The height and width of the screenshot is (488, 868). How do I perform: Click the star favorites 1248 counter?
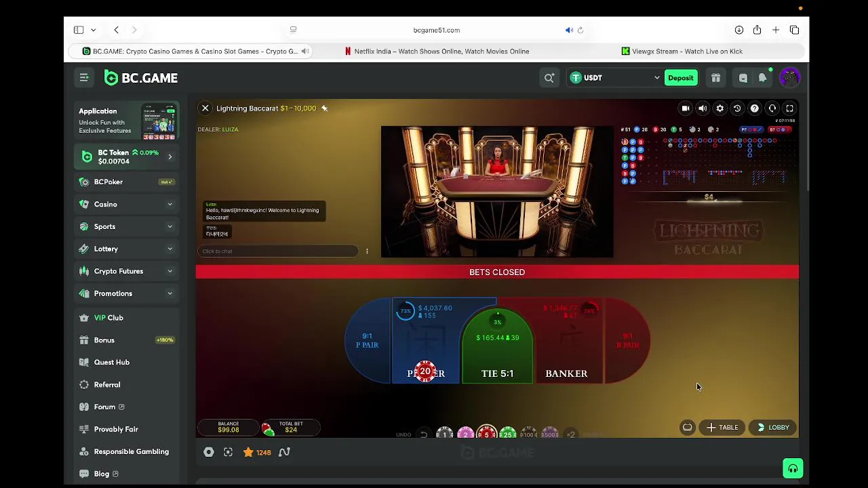click(257, 452)
